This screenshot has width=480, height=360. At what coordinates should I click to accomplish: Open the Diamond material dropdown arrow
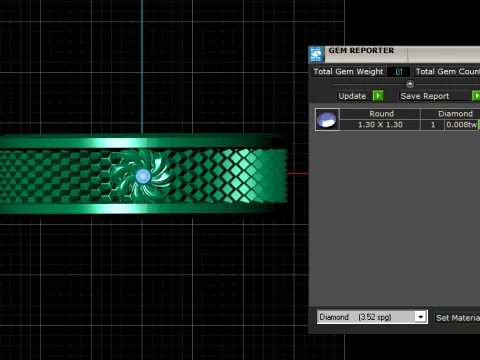pyautogui.click(x=421, y=317)
